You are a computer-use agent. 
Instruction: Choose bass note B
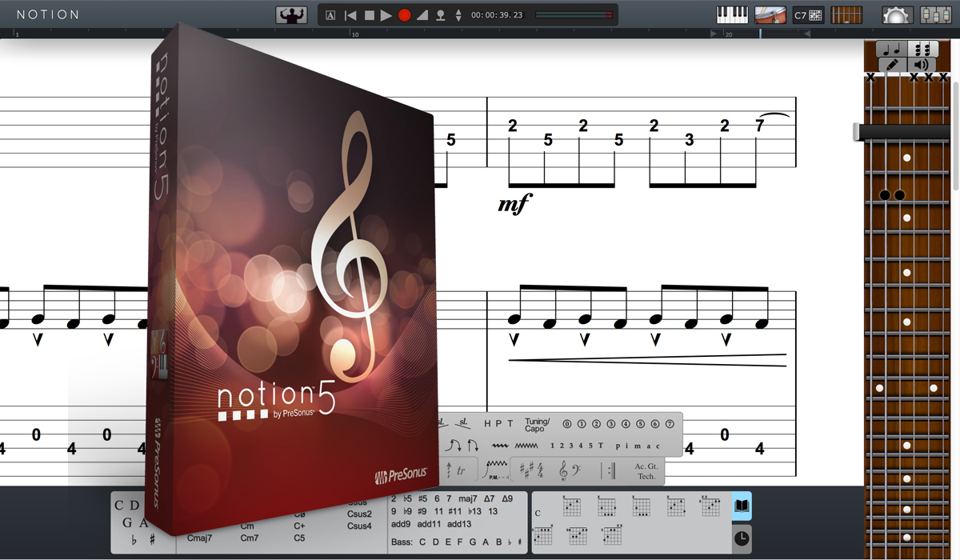click(x=498, y=542)
